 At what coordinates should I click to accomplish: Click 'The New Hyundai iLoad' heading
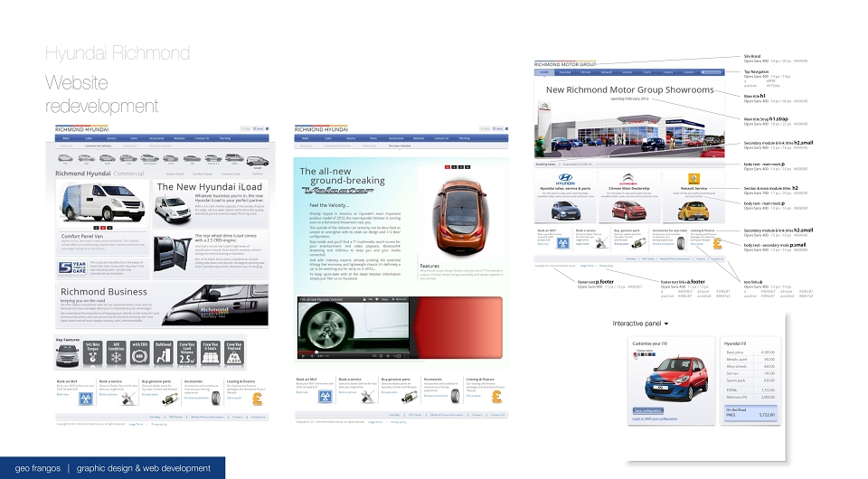tap(210, 187)
